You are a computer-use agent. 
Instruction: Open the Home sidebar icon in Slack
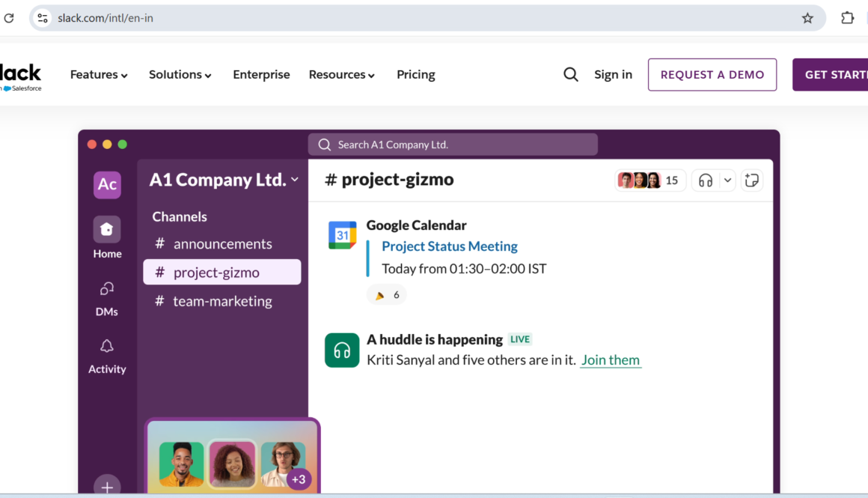(107, 229)
